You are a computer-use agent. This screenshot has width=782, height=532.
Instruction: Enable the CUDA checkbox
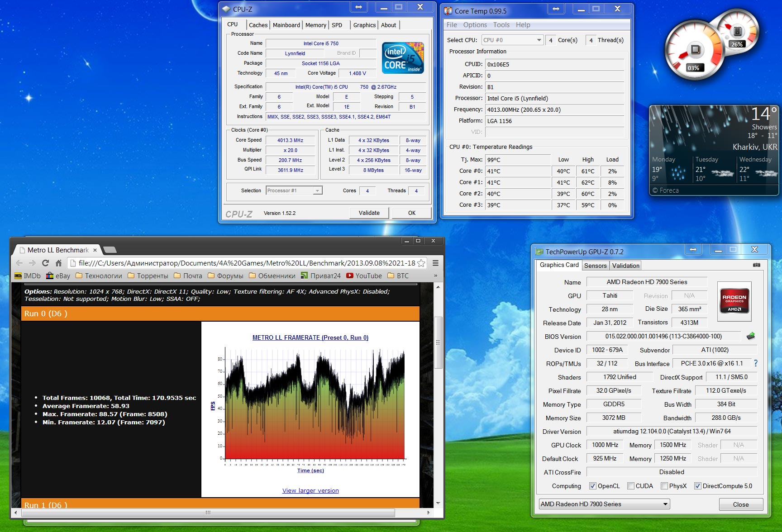[x=630, y=486]
